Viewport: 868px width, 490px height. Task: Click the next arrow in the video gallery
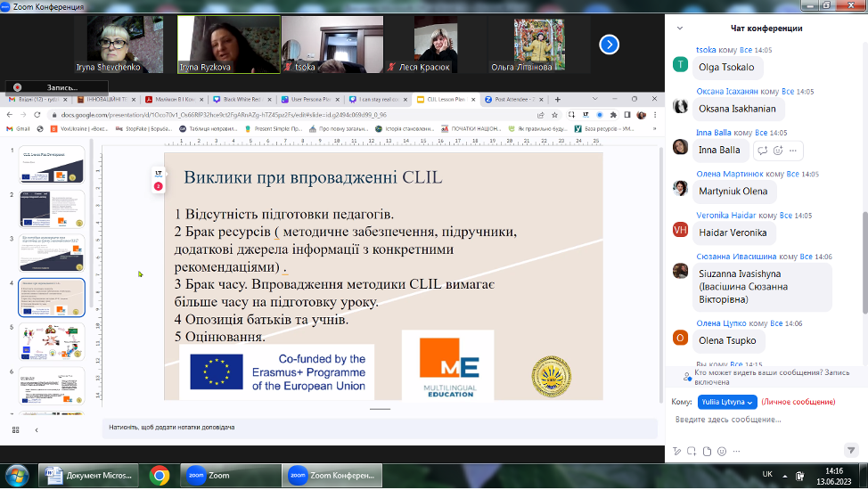609,45
